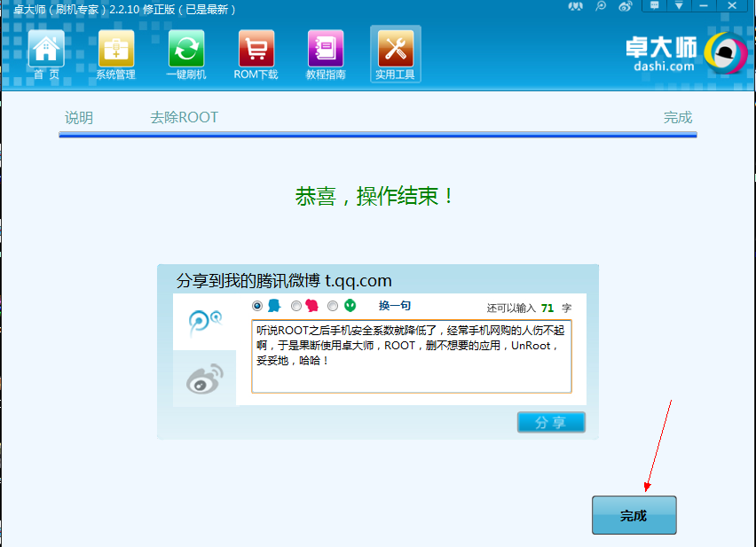Click the 换一句 change sentence link
The image size is (756, 547).
tap(394, 306)
